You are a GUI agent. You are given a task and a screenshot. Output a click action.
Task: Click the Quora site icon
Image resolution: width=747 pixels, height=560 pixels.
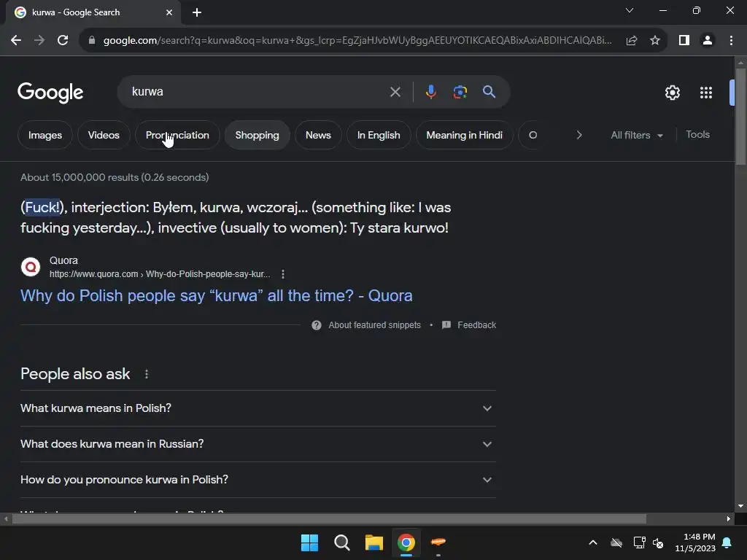click(x=31, y=267)
